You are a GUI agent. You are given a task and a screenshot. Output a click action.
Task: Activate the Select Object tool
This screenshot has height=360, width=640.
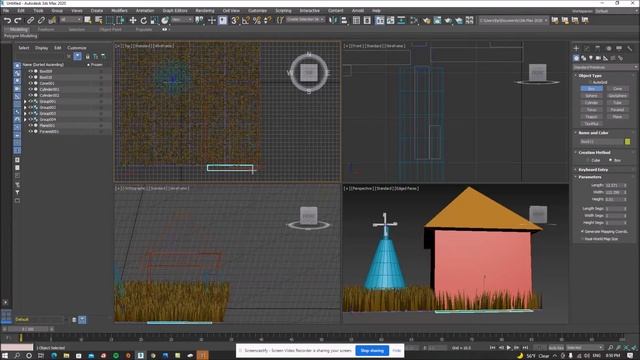[88, 20]
